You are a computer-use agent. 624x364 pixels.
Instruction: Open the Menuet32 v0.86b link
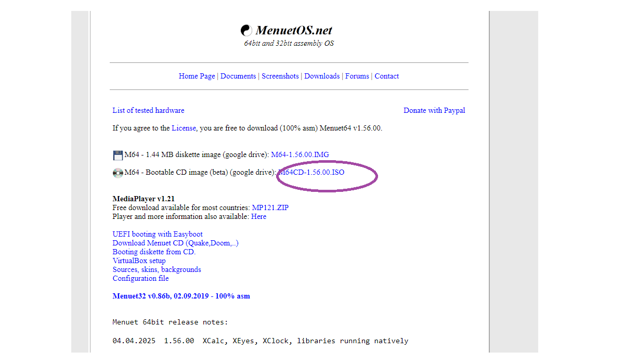(x=181, y=296)
